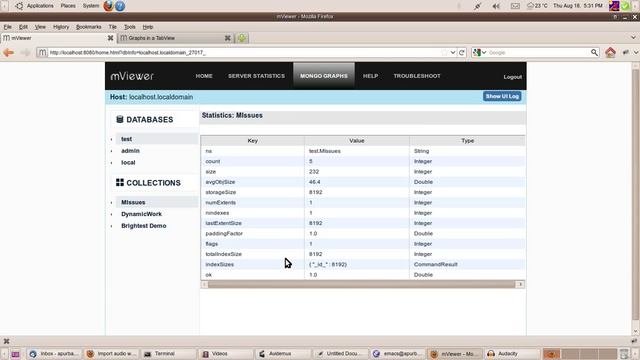Click the page vertical scrollbar
Screen dimensions: 640x360
(635, 194)
